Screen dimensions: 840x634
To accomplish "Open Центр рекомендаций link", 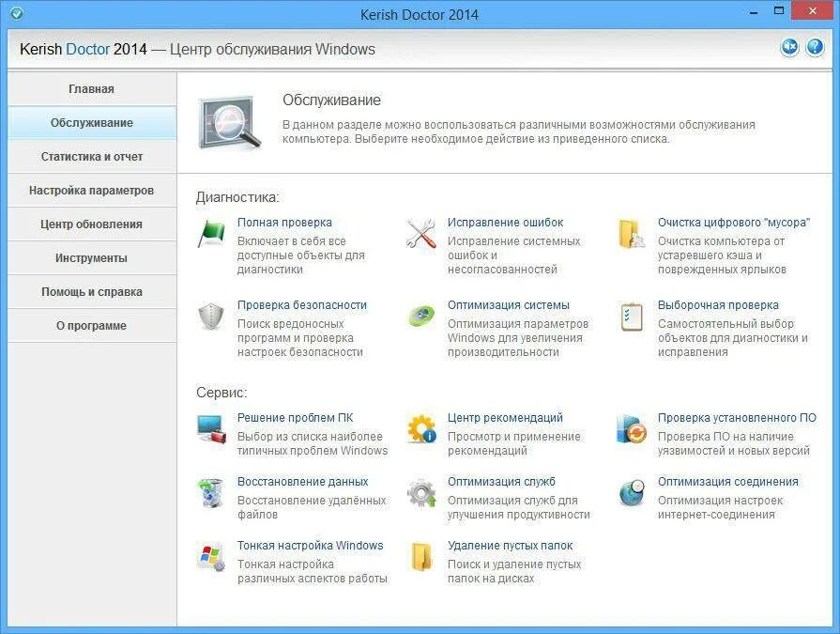I will click(x=505, y=417).
